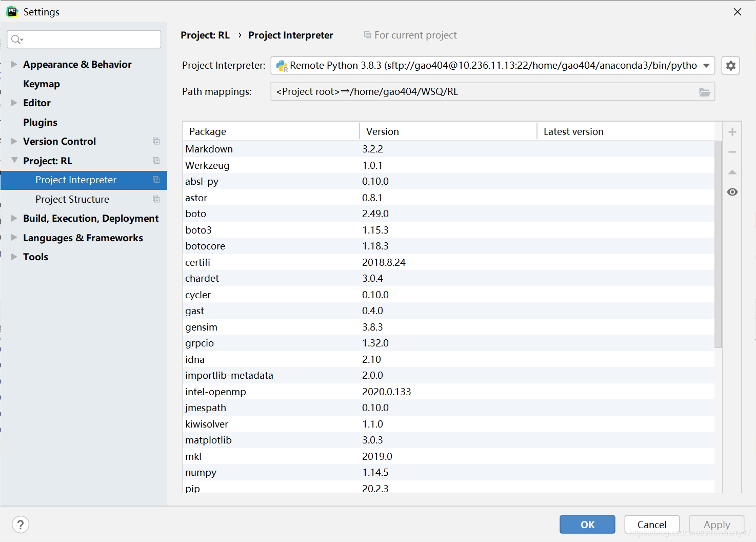
Task: Open Plugins settings
Action: point(40,122)
